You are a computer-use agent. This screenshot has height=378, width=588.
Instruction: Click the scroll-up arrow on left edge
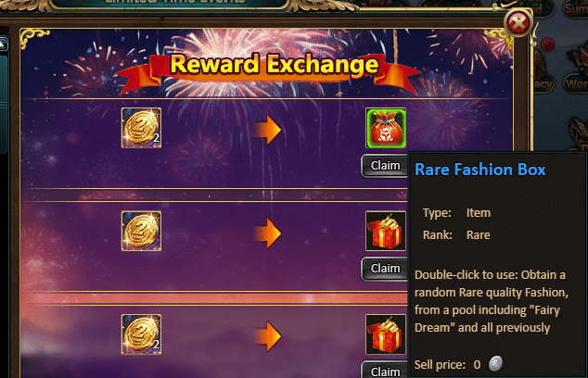3,44
